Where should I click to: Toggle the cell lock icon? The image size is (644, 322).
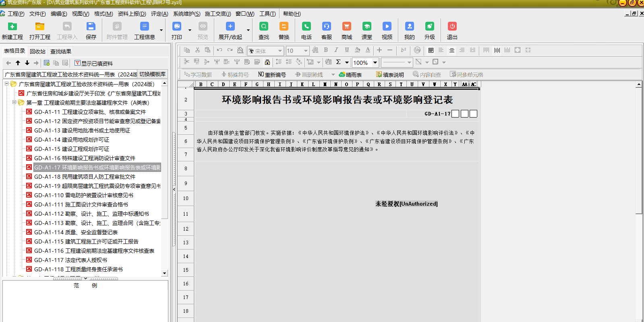coord(267,62)
